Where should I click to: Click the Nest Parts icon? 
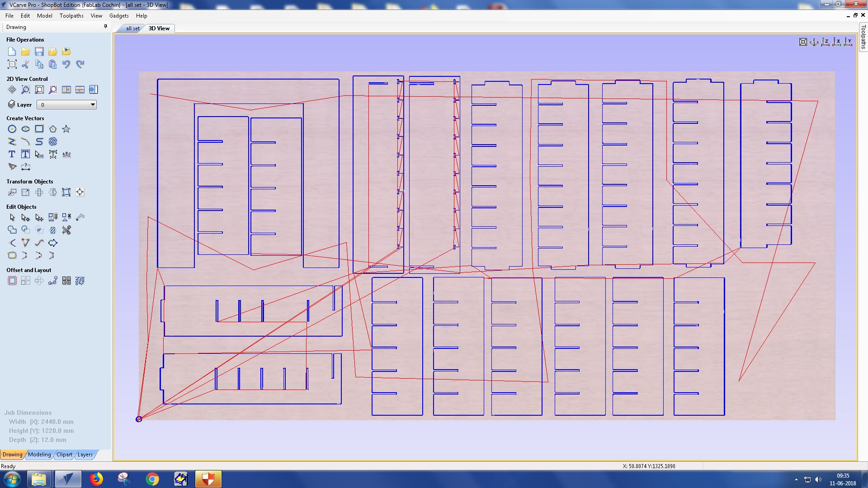tap(80, 281)
